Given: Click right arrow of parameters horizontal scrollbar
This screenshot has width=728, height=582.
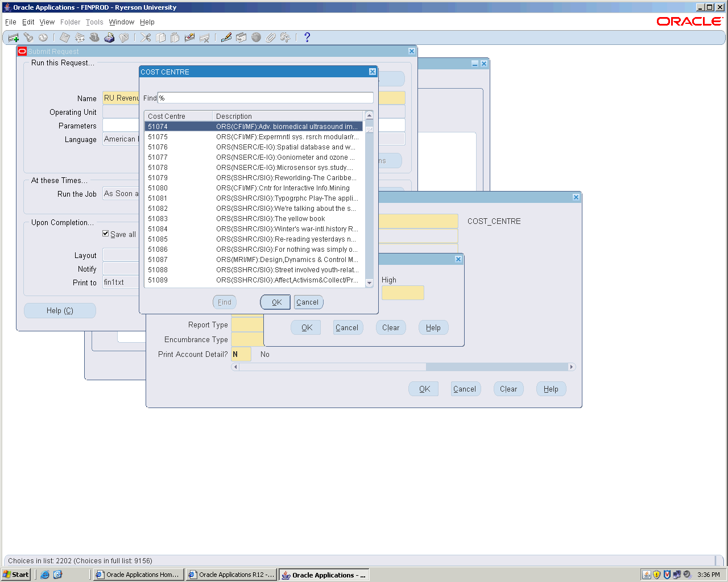Looking at the screenshot, I should (x=572, y=367).
